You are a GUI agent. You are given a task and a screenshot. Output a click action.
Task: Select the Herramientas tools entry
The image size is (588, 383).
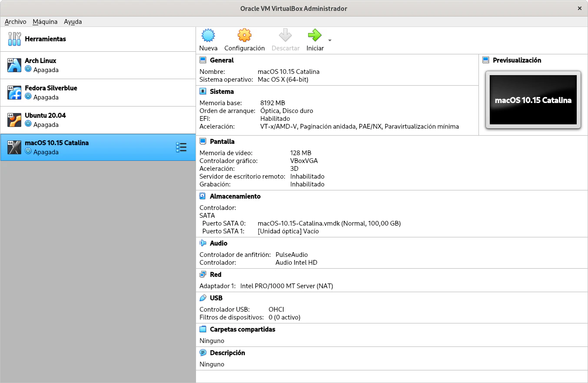(x=45, y=39)
